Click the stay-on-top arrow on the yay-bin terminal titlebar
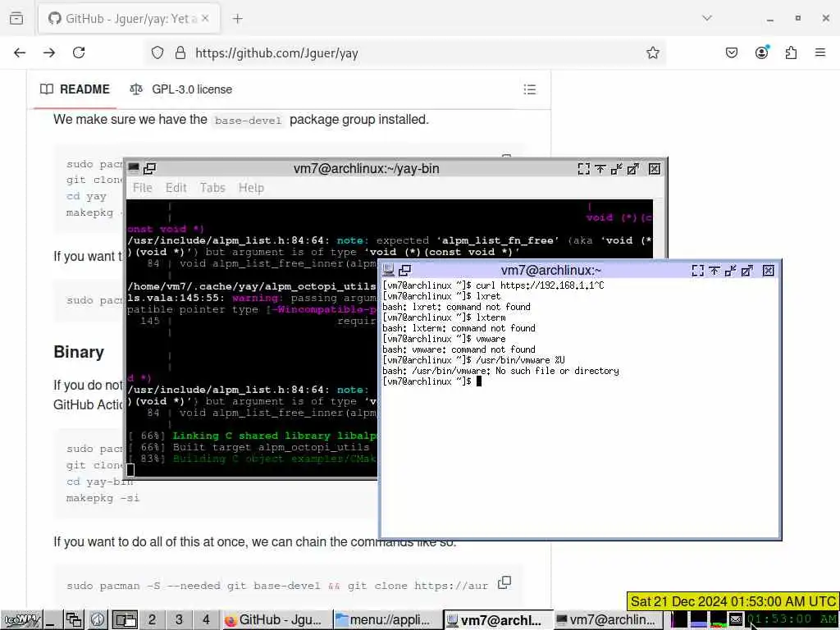This screenshot has width=840, height=630. pyautogui.click(x=600, y=169)
